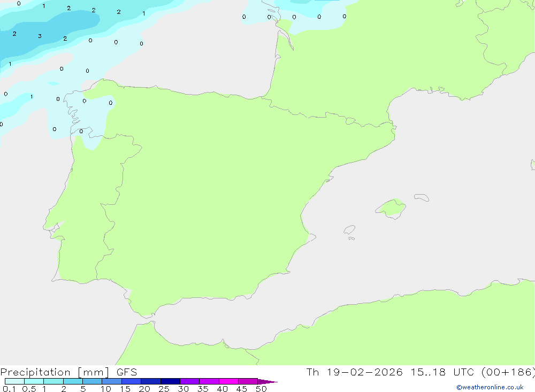Click the '15' legend scale label
This screenshot has height=392, width=535.
point(125,389)
